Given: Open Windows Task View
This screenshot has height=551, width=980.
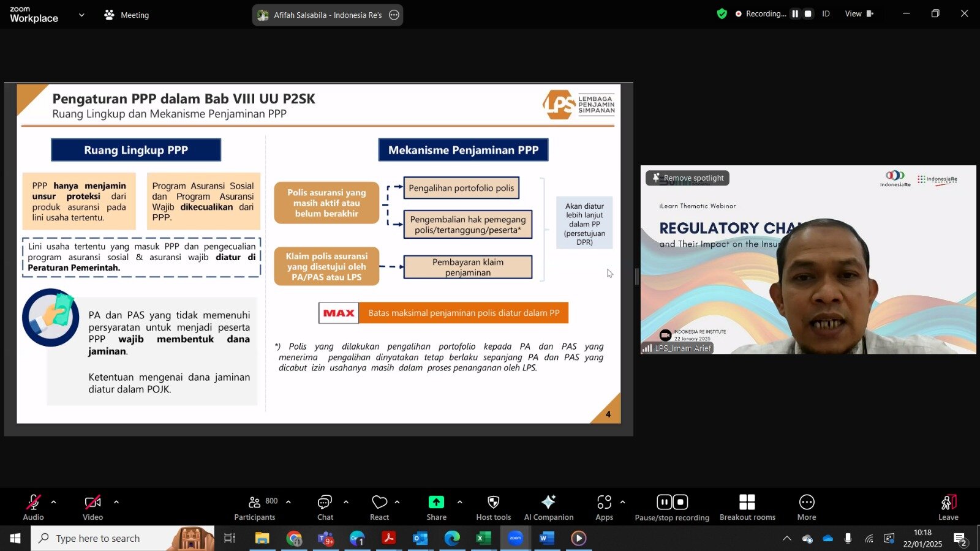Looking at the screenshot, I should pyautogui.click(x=230, y=538).
